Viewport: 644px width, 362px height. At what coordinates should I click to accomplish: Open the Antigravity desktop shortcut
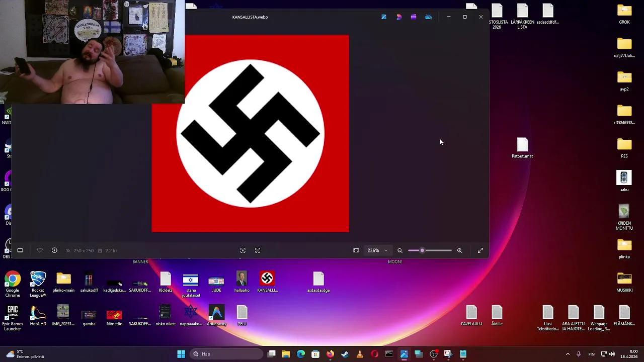[216, 316]
